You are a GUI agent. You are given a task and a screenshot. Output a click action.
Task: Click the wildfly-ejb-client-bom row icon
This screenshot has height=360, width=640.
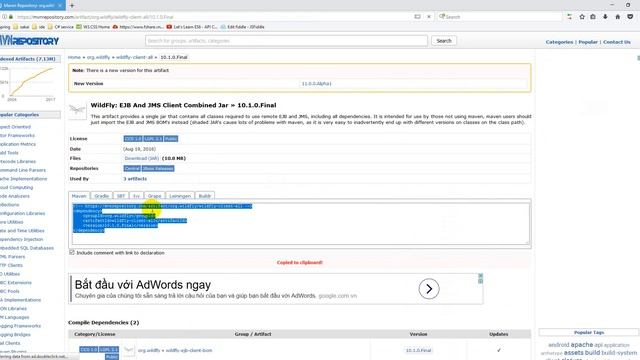(129, 350)
